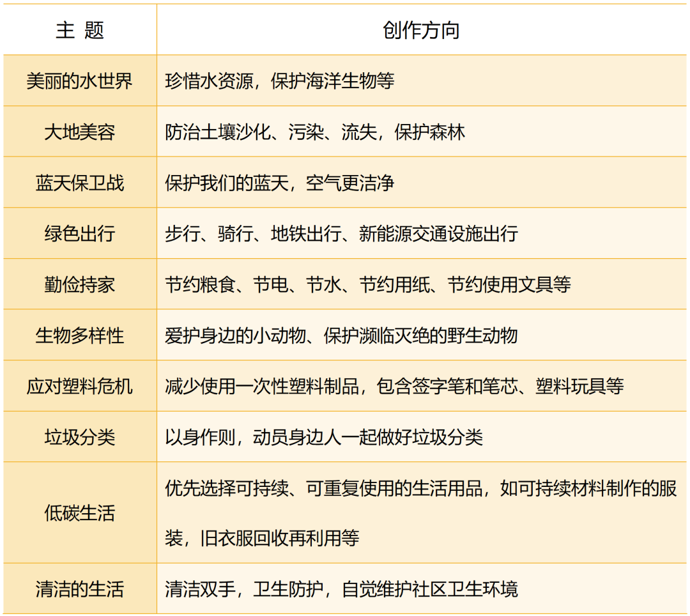Click the 创作方向 header cell
The width and height of the screenshot is (690, 616).
point(422,29)
